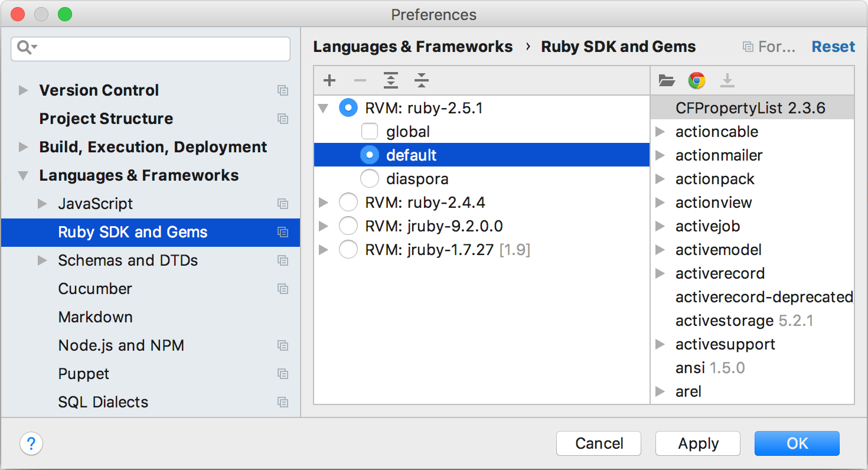This screenshot has width=868, height=470.
Task: Click the plus icon to add SDK
Action: (329, 80)
